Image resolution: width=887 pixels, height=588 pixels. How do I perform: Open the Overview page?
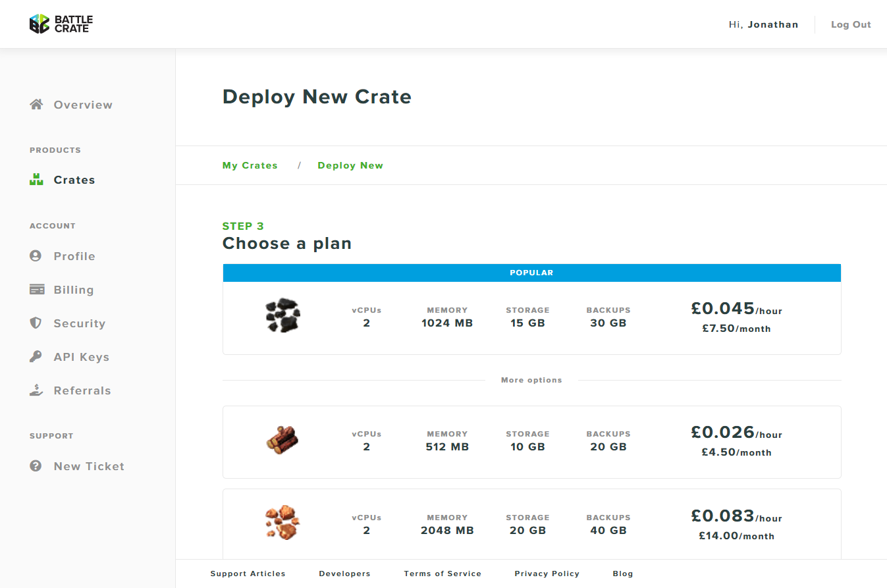click(x=83, y=105)
